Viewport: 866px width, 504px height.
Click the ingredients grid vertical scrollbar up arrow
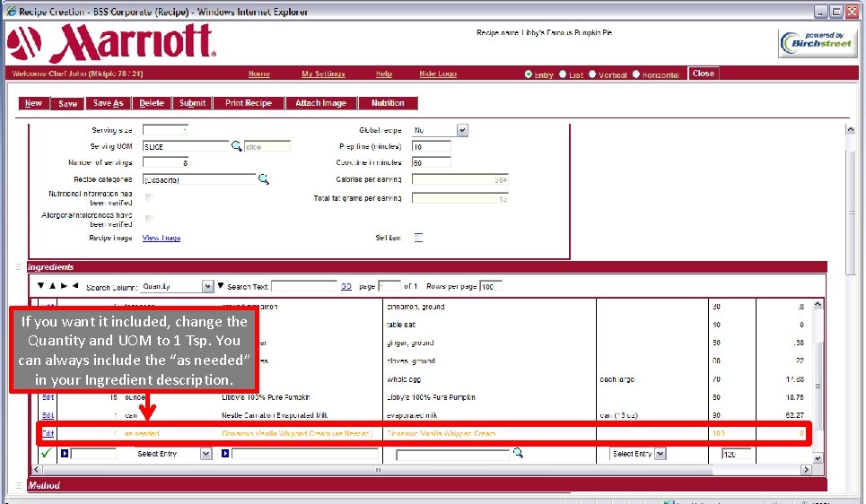[818, 304]
